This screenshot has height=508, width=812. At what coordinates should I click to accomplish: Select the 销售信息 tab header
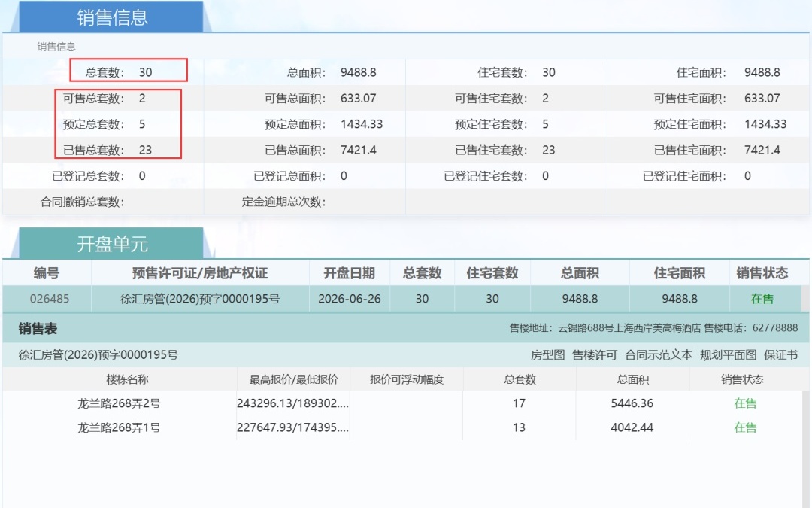112,17
